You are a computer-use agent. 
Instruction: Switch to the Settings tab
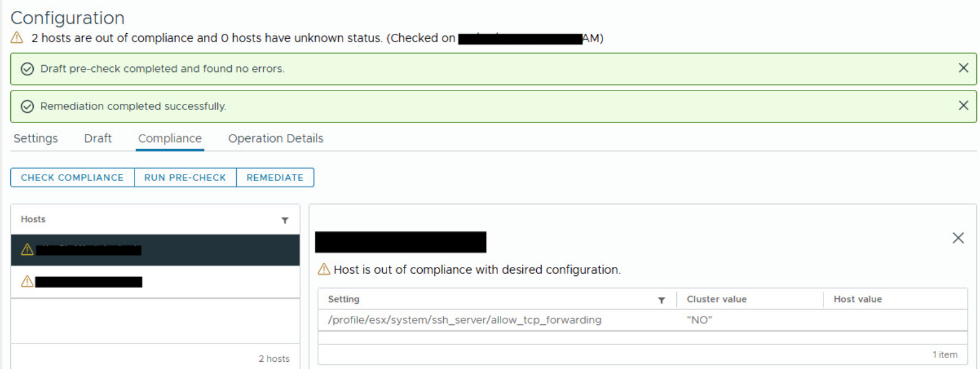click(36, 138)
